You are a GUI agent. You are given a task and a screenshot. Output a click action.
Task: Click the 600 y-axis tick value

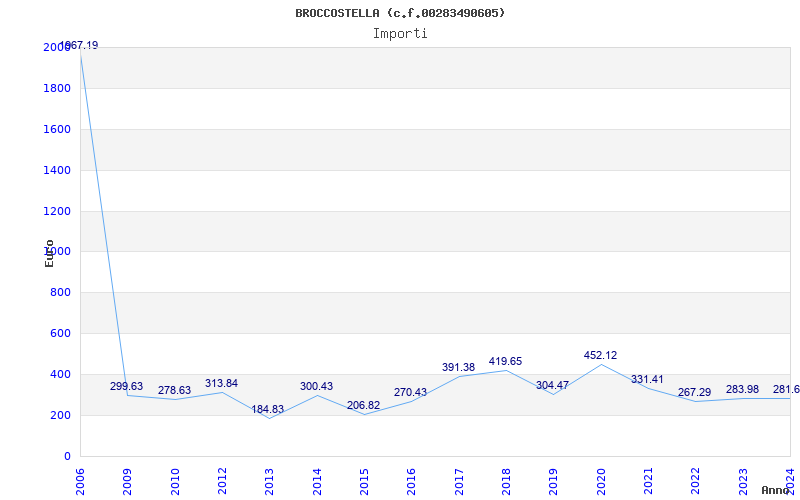pos(60,333)
